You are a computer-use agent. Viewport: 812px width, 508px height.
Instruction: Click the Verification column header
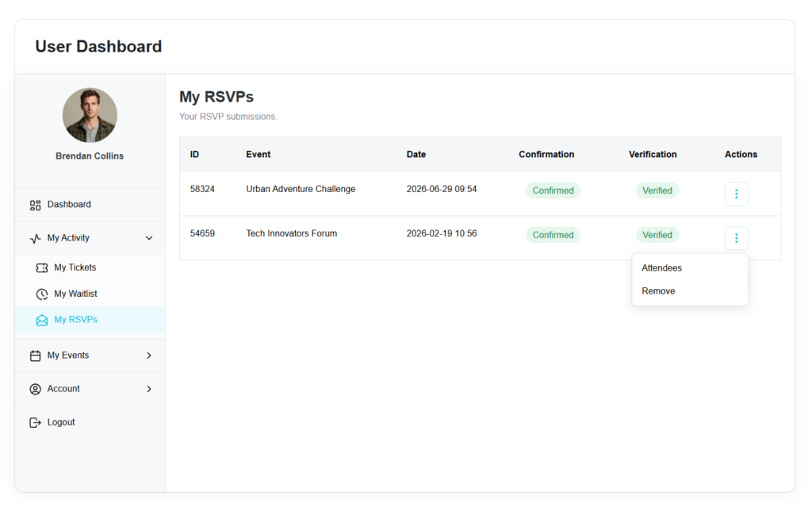[653, 155]
